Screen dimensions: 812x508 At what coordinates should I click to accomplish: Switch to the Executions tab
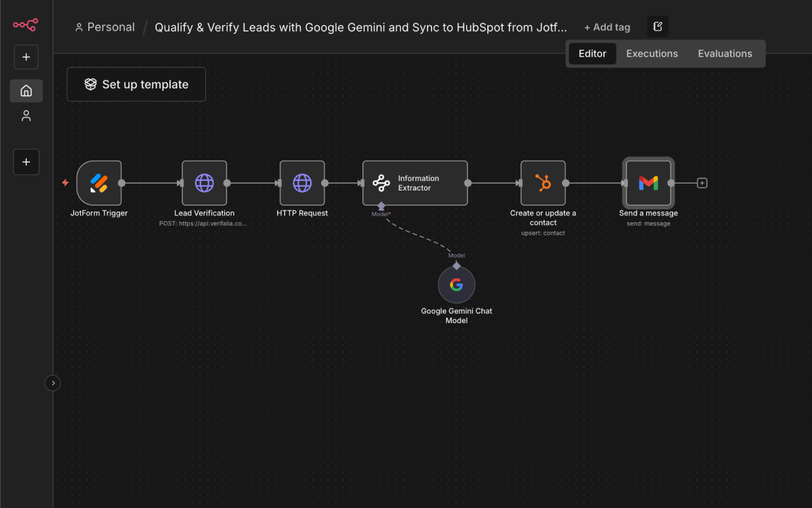[x=652, y=53]
